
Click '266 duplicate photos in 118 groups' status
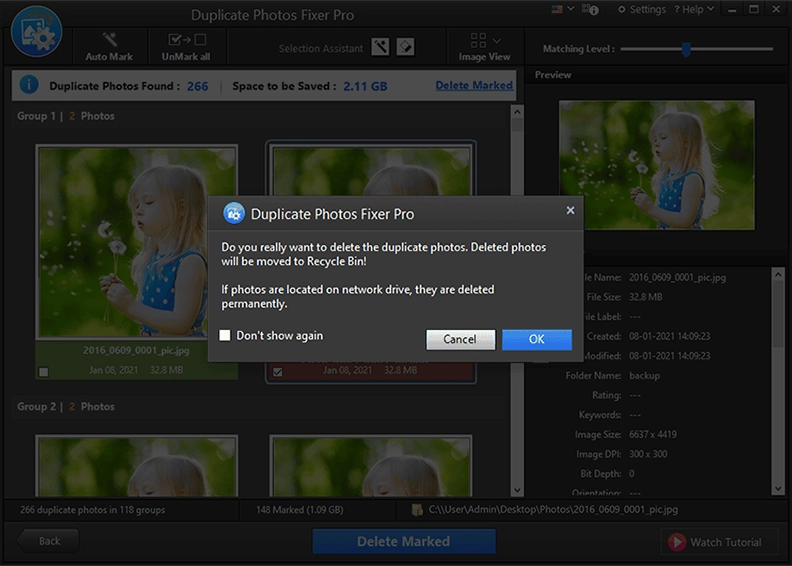click(92, 510)
